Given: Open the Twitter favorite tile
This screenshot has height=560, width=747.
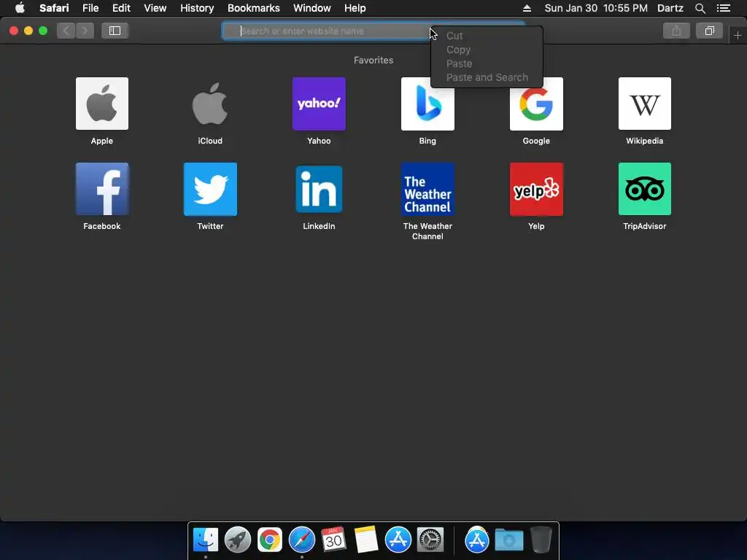Looking at the screenshot, I should tap(210, 189).
